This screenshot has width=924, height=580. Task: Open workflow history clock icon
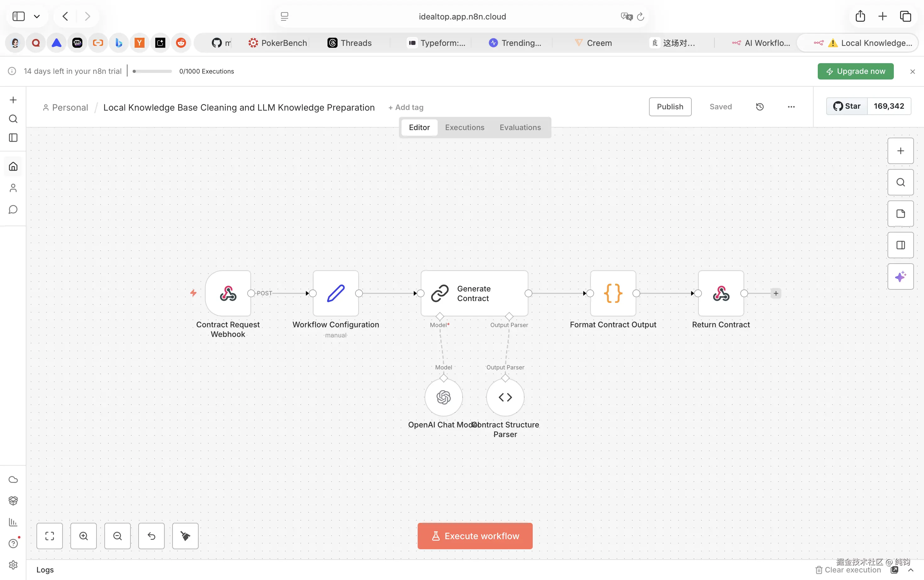coord(759,107)
